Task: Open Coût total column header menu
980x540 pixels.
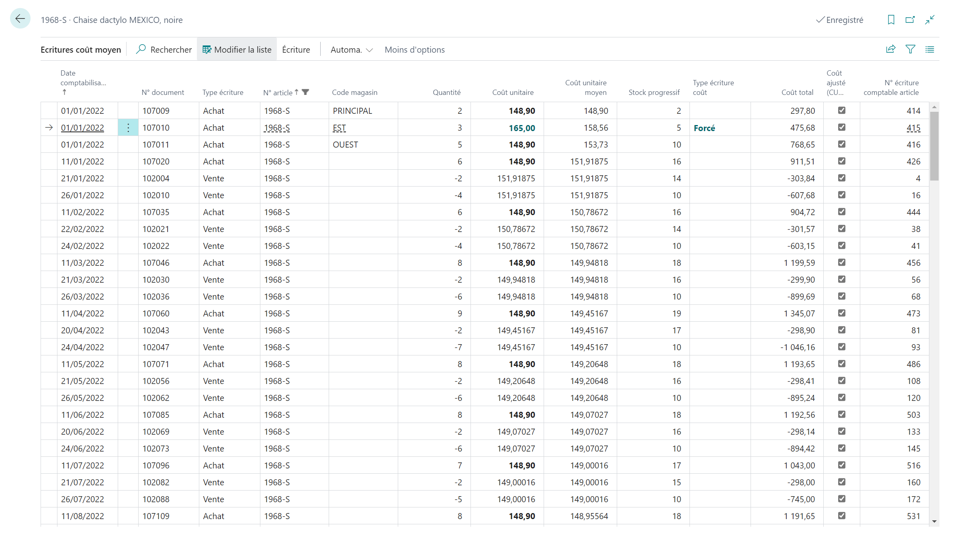Action: (797, 92)
